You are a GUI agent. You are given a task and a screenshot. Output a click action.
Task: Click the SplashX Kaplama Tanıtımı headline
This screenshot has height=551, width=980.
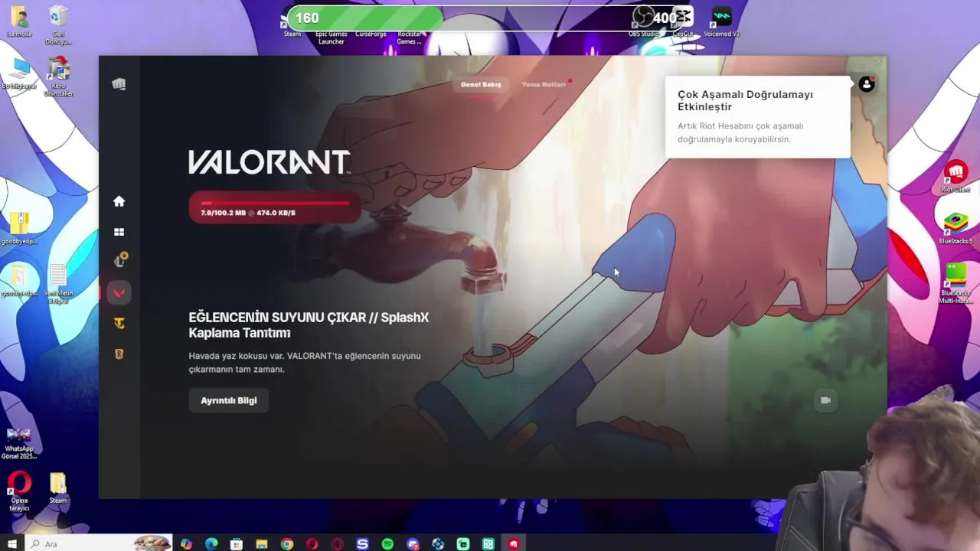point(309,325)
